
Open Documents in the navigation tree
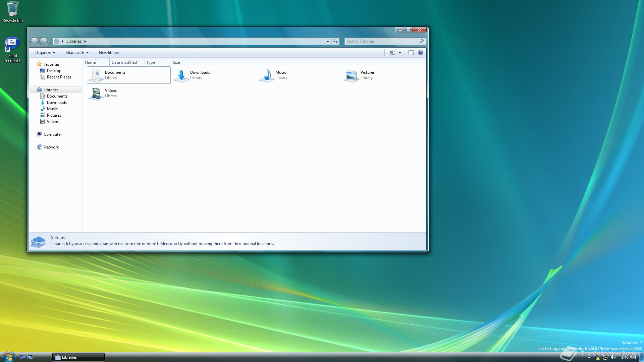[x=57, y=96]
